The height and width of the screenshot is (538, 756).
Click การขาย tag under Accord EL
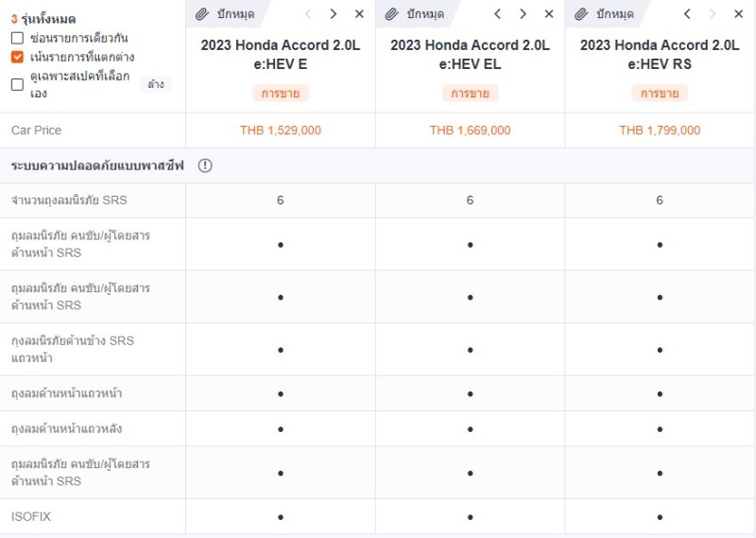point(470,93)
